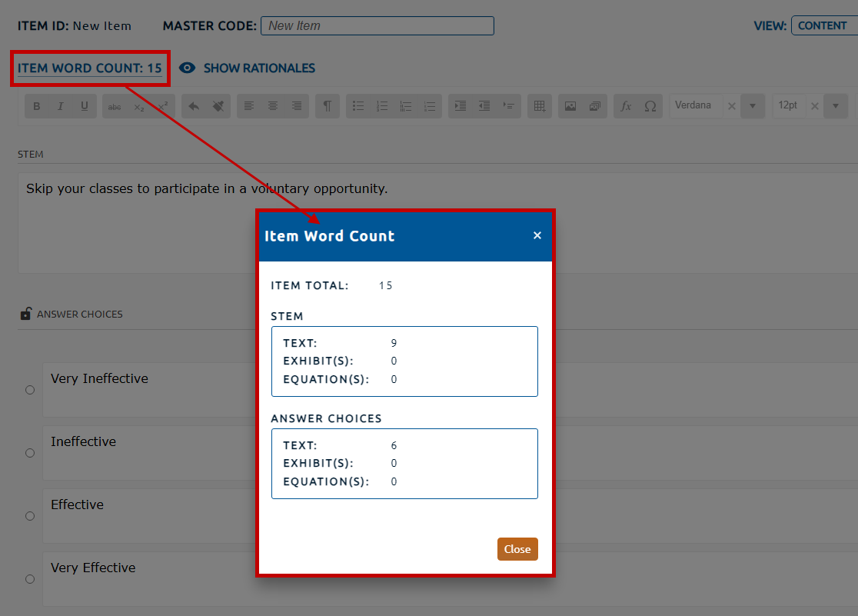
Task: Click the Master Code input field
Action: click(x=377, y=25)
